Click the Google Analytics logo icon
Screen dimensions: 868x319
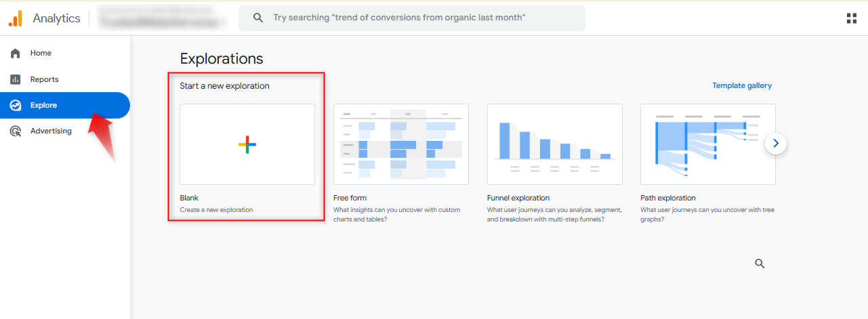pyautogui.click(x=15, y=18)
